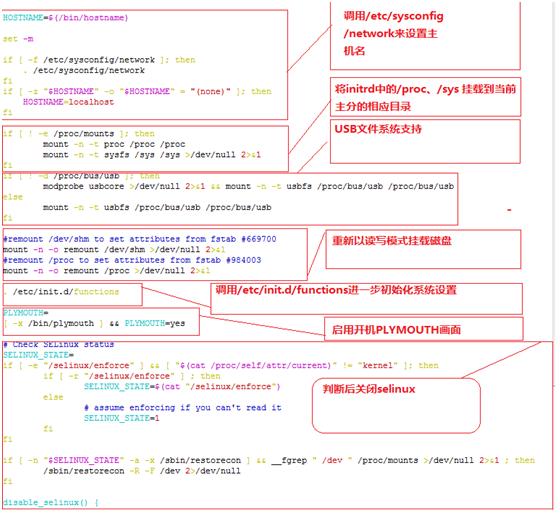This screenshot has width=558, height=512.
Task: Click 'if [ -f /etc/sysconfig/network ]; then'
Action: pyautogui.click(x=99, y=60)
